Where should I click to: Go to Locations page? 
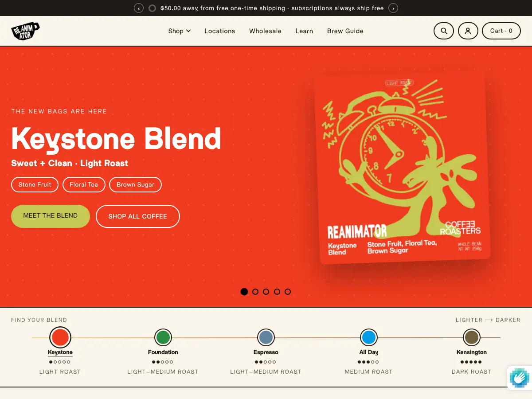point(220,31)
